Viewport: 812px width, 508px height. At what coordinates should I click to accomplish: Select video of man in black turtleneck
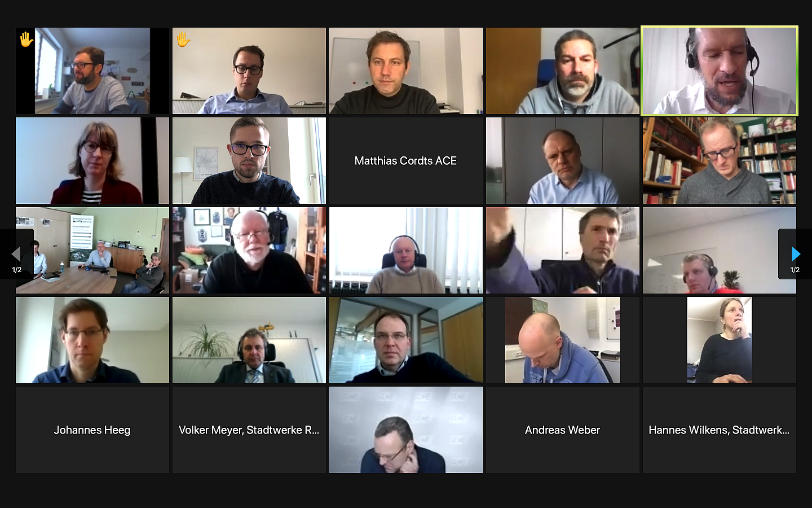click(406, 71)
